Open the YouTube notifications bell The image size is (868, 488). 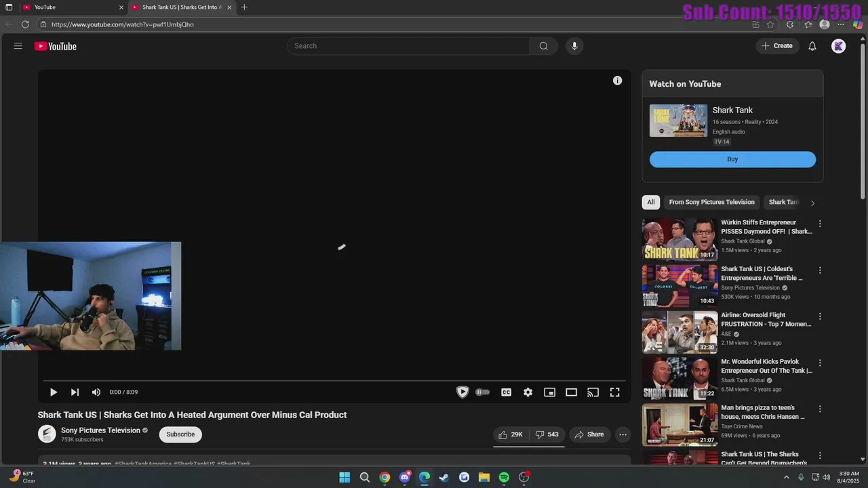click(812, 46)
